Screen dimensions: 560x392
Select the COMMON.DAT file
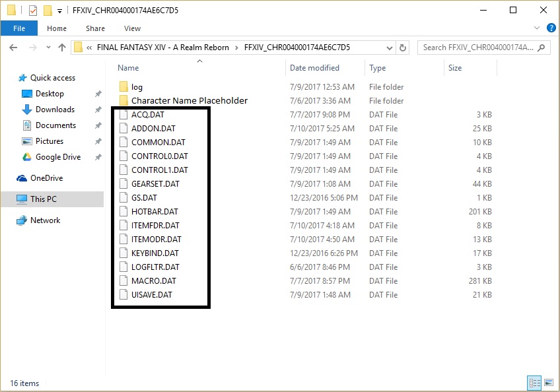pos(158,143)
